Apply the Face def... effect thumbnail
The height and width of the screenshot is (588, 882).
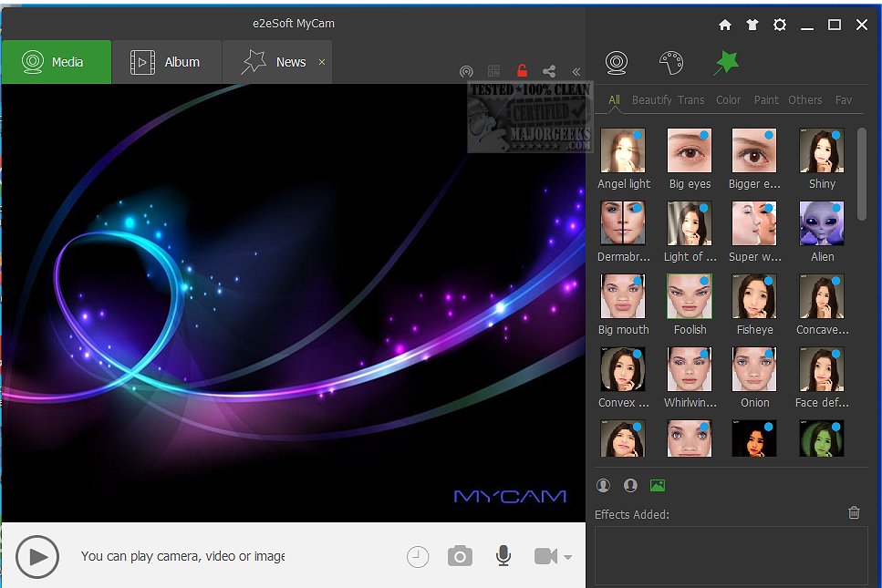[x=821, y=369]
